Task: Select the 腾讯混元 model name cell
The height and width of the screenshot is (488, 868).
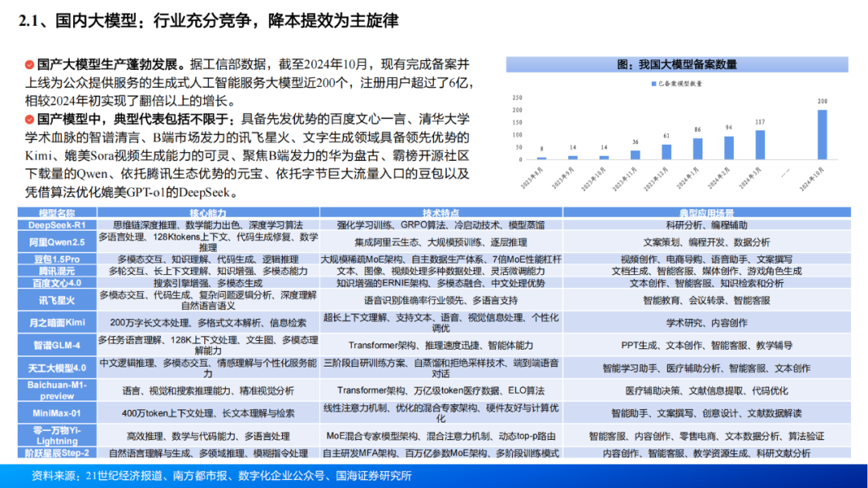Action: [x=57, y=271]
